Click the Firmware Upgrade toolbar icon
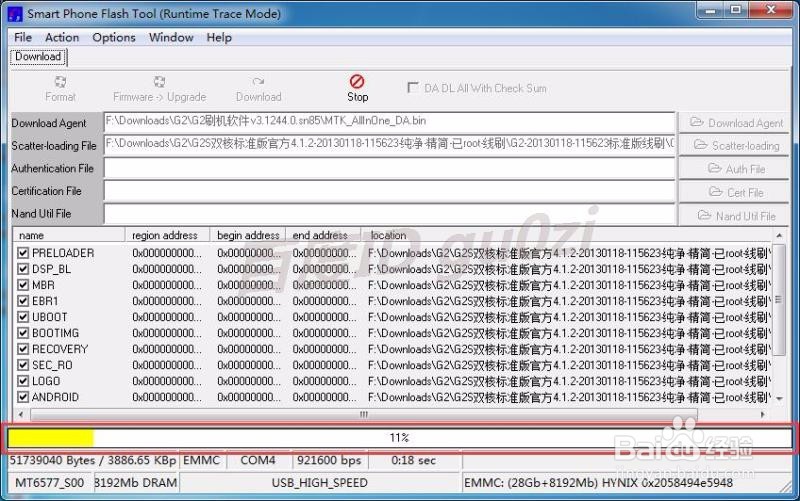Image resolution: width=800 pixels, height=501 pixels. [160, 82]
